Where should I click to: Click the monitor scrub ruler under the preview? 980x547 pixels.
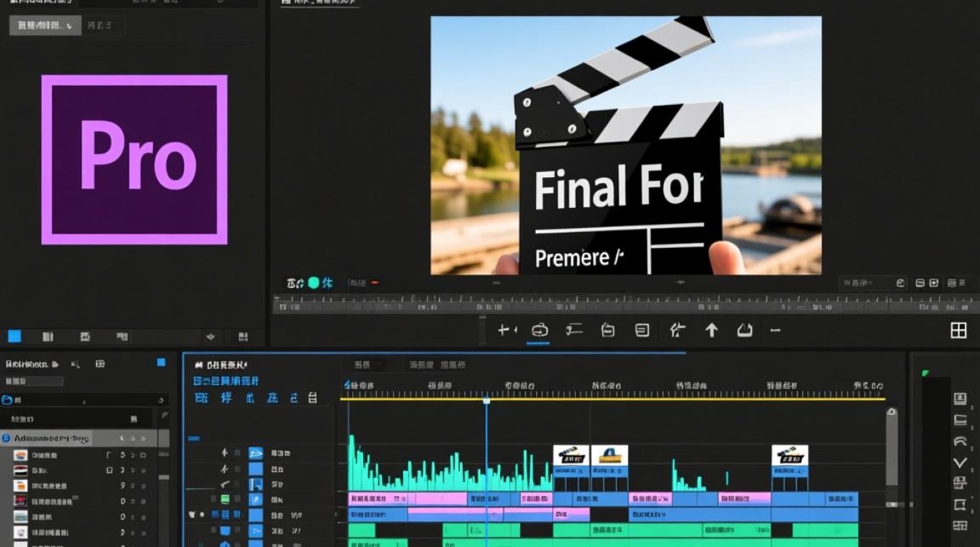(x=625, y=303)
